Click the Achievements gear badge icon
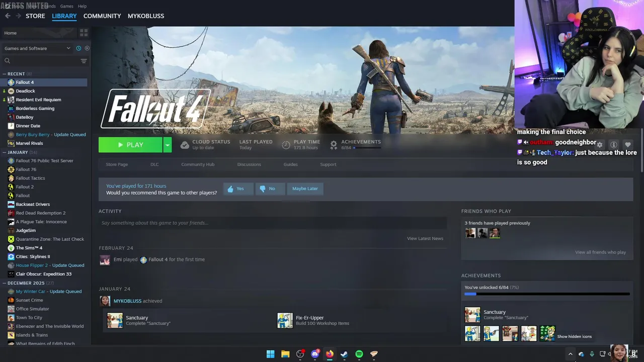This screenshot has width=644, height=362. [334, 145]
